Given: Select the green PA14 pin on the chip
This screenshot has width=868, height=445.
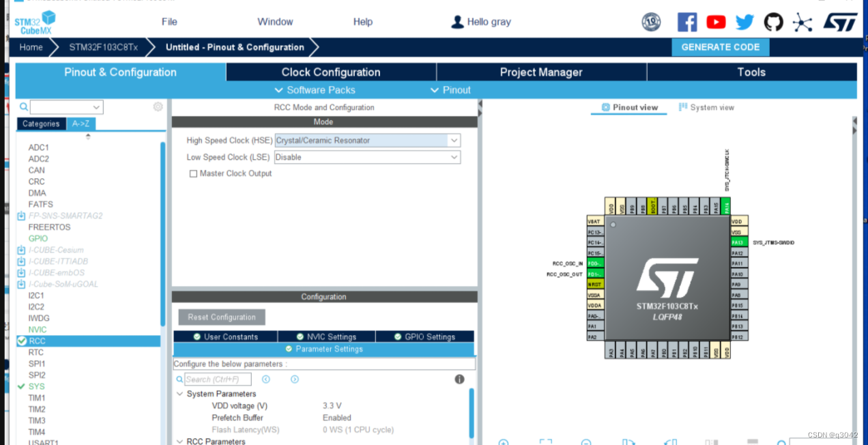Looking at the screenshot, I should click(x=726, y=206).
